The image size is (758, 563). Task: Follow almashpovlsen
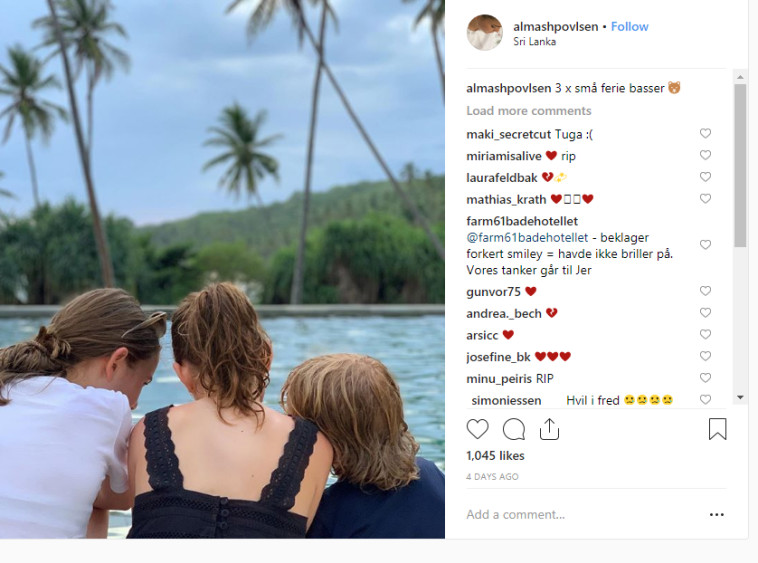tap(630, 27)
